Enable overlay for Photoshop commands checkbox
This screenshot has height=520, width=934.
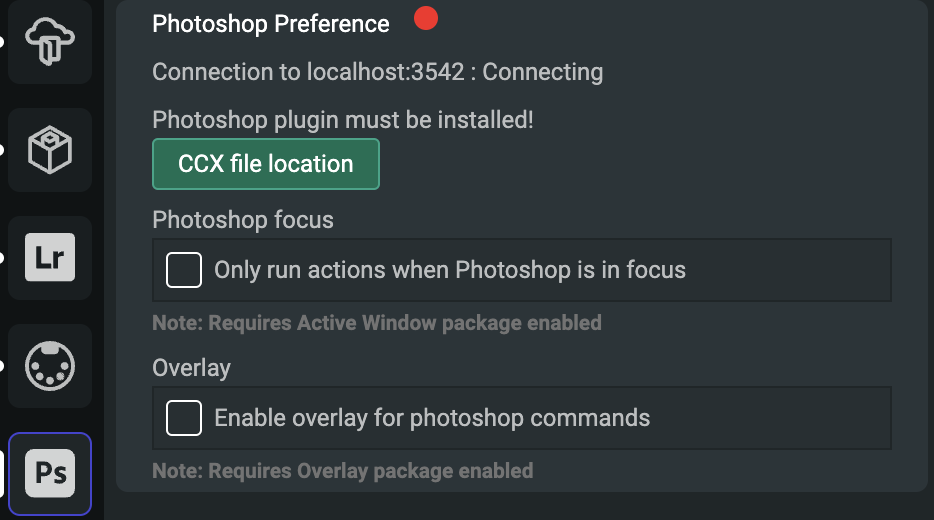click(184, 418)
